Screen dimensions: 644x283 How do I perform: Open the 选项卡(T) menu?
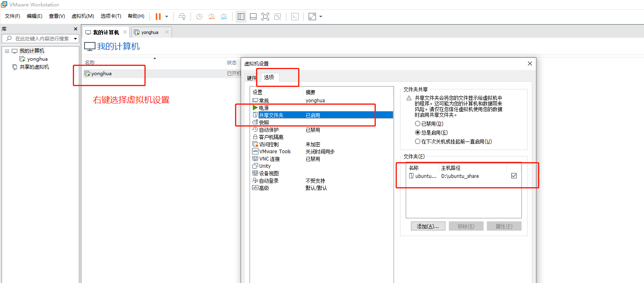pos(111,16)
